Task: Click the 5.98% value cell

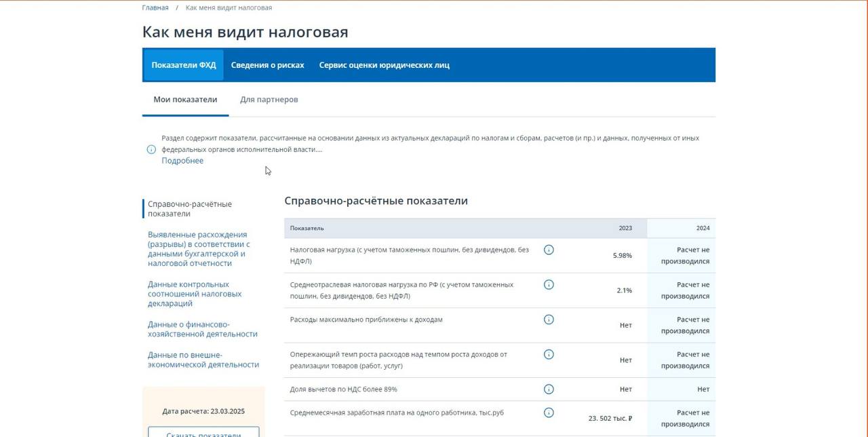Action: point(623,256)
